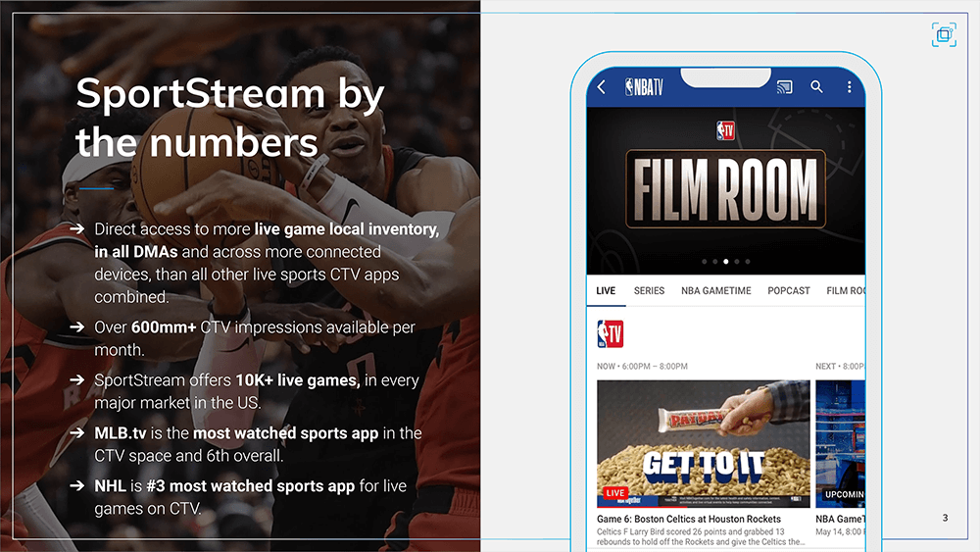Open the three-dot more options menu
This screenshot has width=980, height=552.
849,87
